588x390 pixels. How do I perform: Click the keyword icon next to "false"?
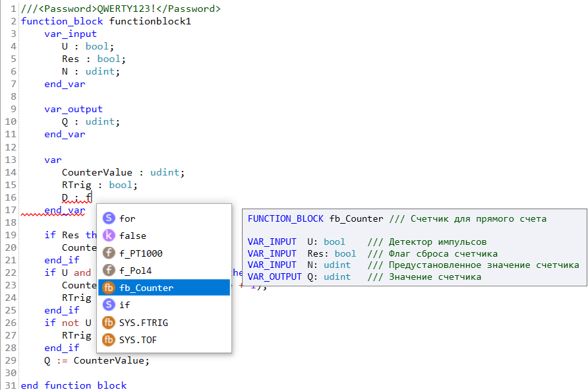point(109,236)
